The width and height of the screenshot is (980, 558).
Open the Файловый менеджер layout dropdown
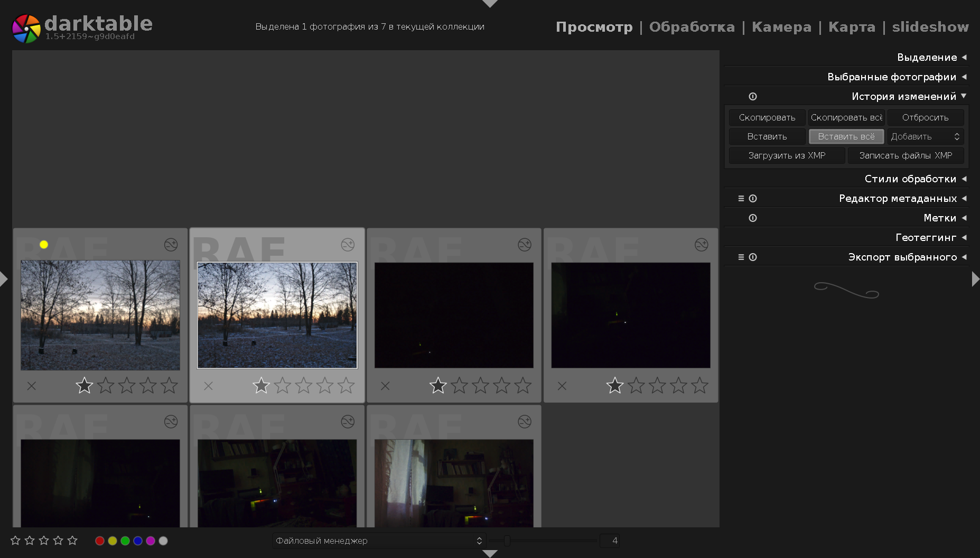tap(379, 541)
